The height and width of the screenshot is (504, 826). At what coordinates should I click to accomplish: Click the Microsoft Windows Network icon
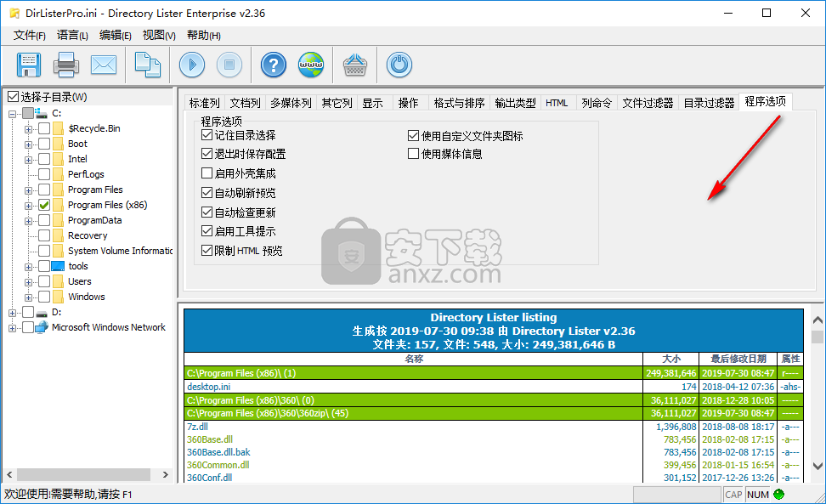[x=42, y=327]
